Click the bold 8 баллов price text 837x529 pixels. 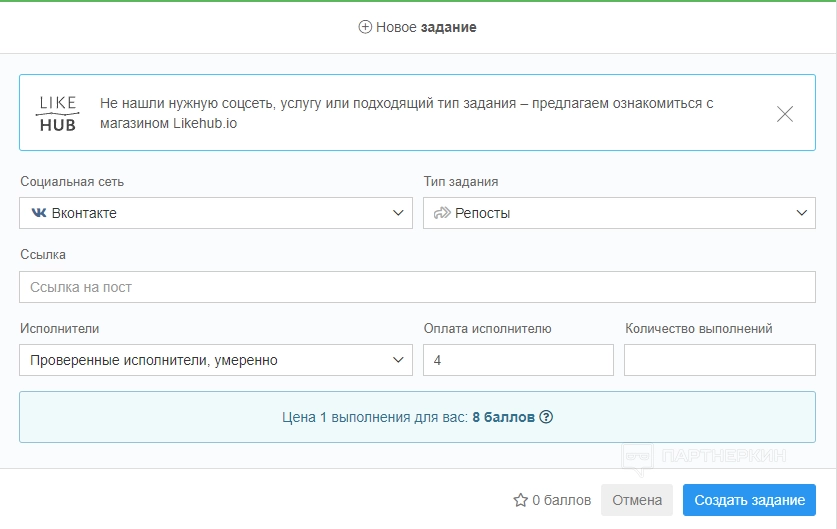(503, 417)
